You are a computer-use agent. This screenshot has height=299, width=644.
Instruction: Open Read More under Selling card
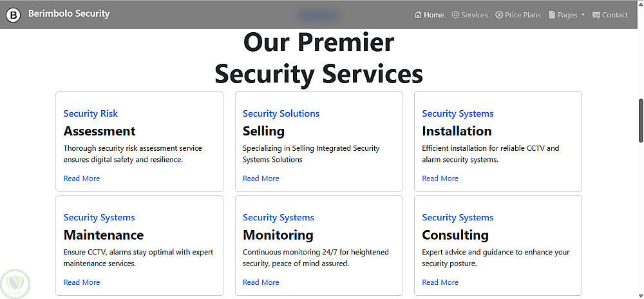(x=261, y=178)
